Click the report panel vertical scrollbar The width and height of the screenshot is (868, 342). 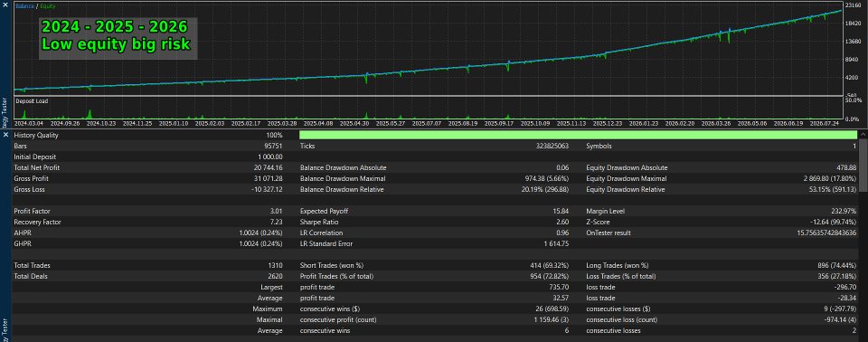point(863,166)
